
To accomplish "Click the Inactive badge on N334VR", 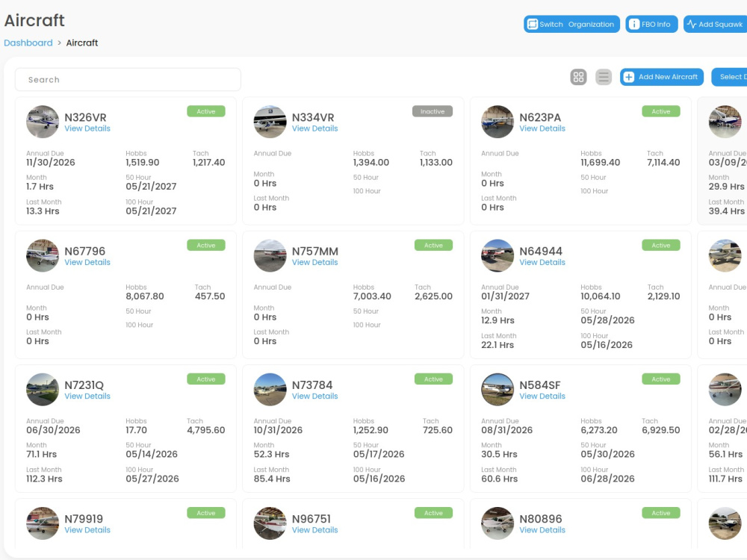I will (x=433, y=111).
